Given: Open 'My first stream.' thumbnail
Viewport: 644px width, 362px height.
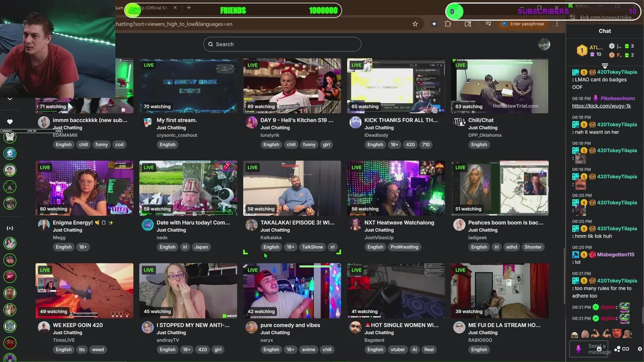Looking at the screenshot, I should 188,86.
